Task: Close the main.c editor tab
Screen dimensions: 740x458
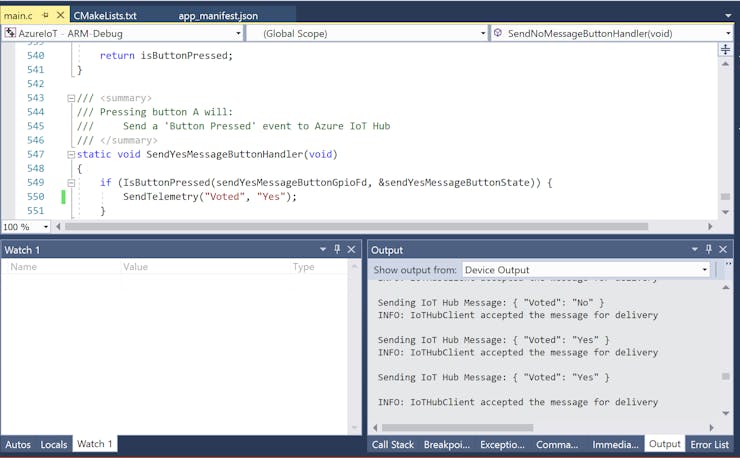Action: pyautogui.click(x=59, y=16)
